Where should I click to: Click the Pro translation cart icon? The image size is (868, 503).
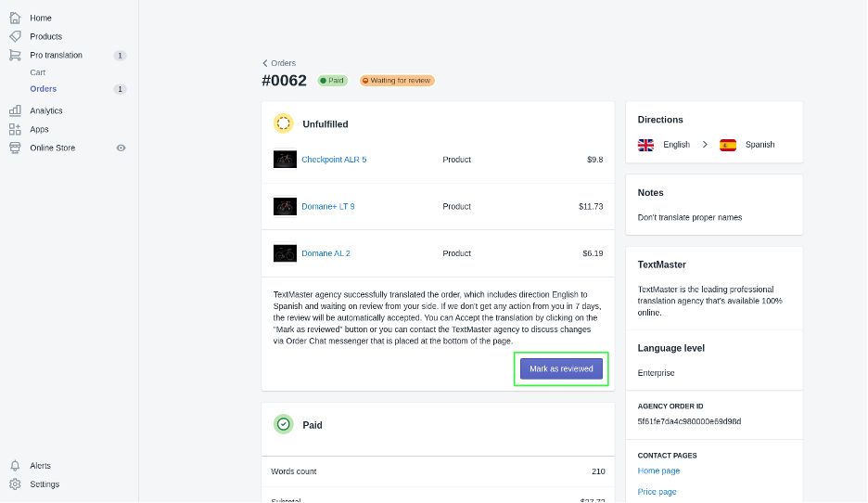tap(15, 55)
